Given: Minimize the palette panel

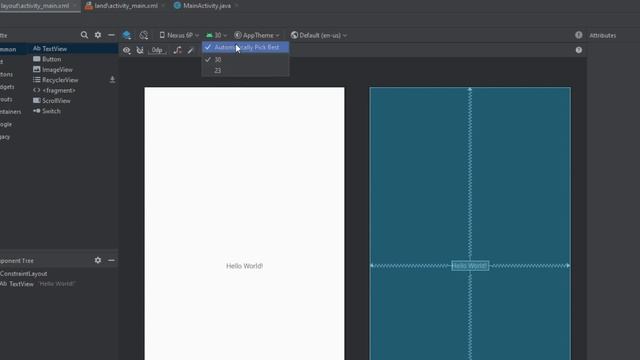Looking at the screenshot, I should point(111,35).
